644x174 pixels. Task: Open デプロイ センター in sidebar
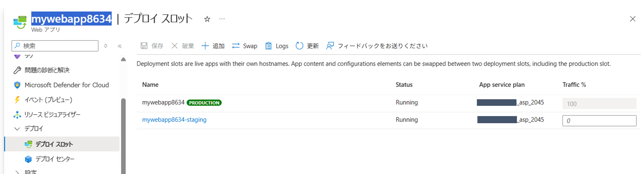55,159
